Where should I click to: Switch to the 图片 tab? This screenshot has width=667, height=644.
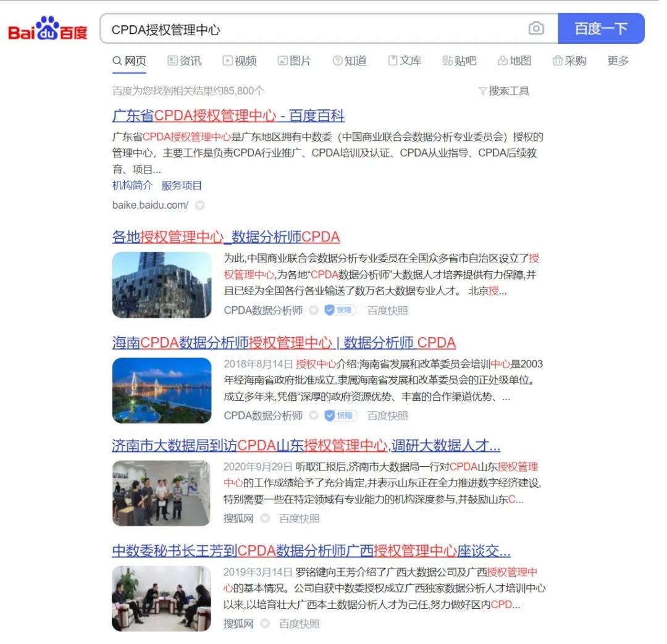(x=295, y=61)
